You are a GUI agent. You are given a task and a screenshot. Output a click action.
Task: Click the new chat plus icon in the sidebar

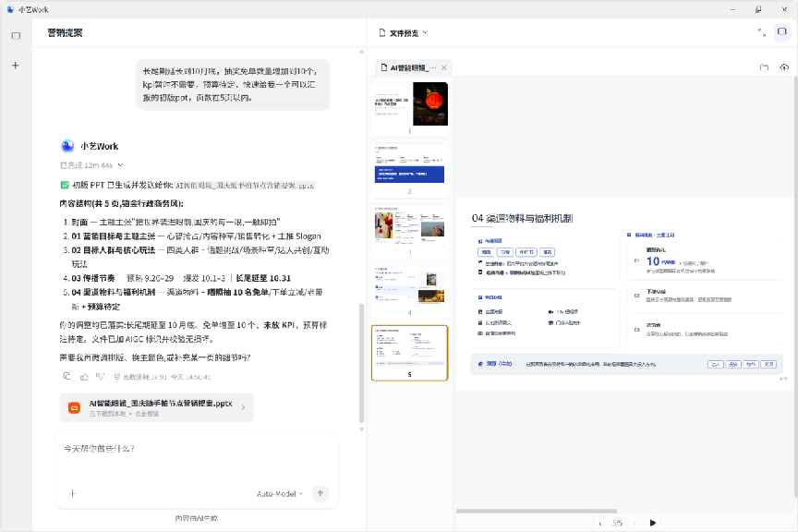click(16, 66)
